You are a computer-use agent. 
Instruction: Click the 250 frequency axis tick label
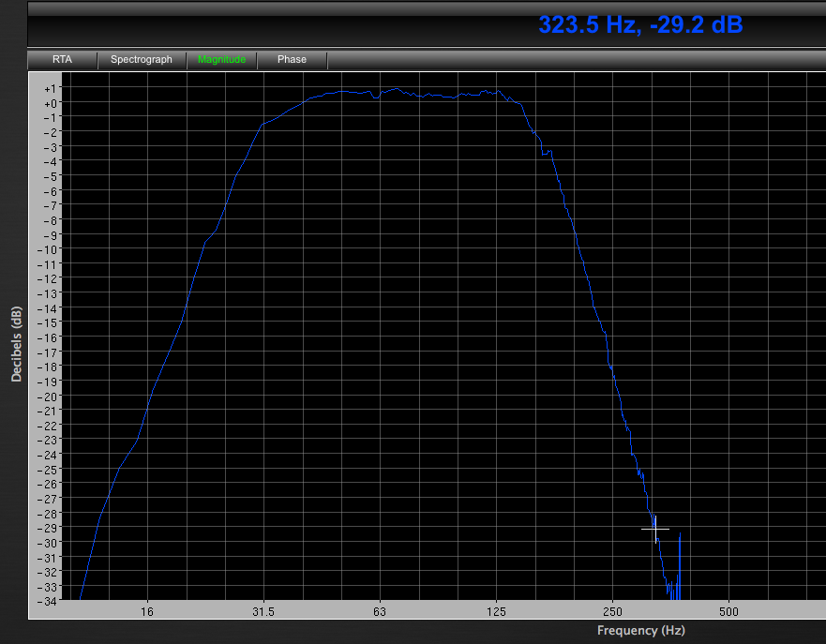(x=612, y=612)
